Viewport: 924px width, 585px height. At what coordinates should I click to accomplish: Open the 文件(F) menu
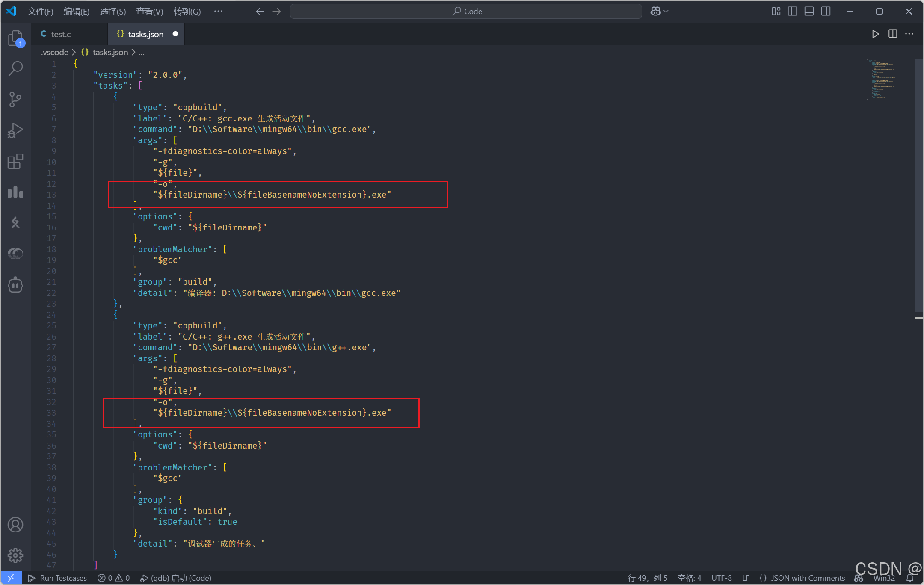[40, 12]
